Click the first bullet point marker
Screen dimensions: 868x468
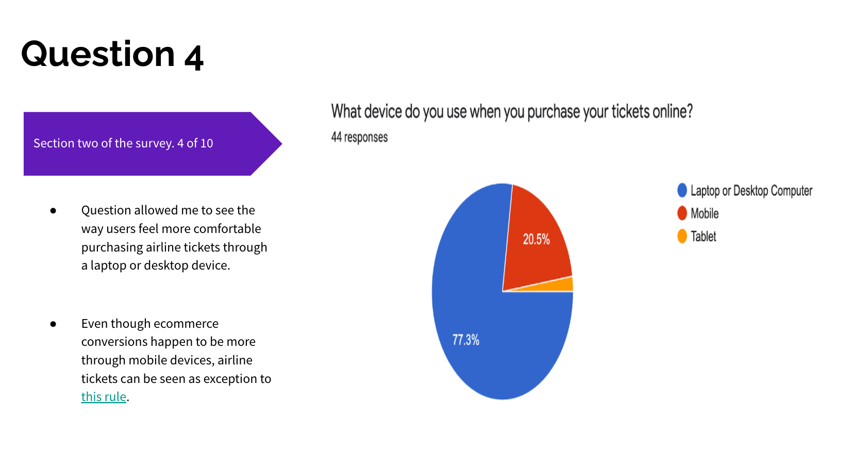(53, 210)
